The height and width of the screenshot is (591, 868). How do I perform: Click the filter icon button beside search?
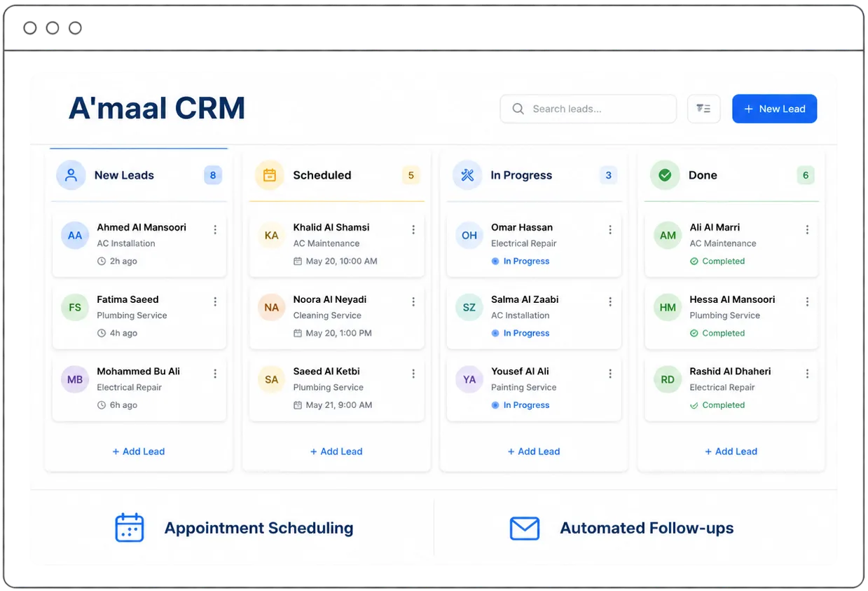point(703,109)
